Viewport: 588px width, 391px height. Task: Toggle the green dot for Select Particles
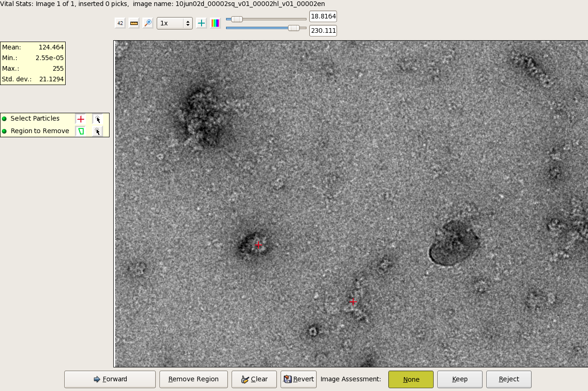pos(5,119)
